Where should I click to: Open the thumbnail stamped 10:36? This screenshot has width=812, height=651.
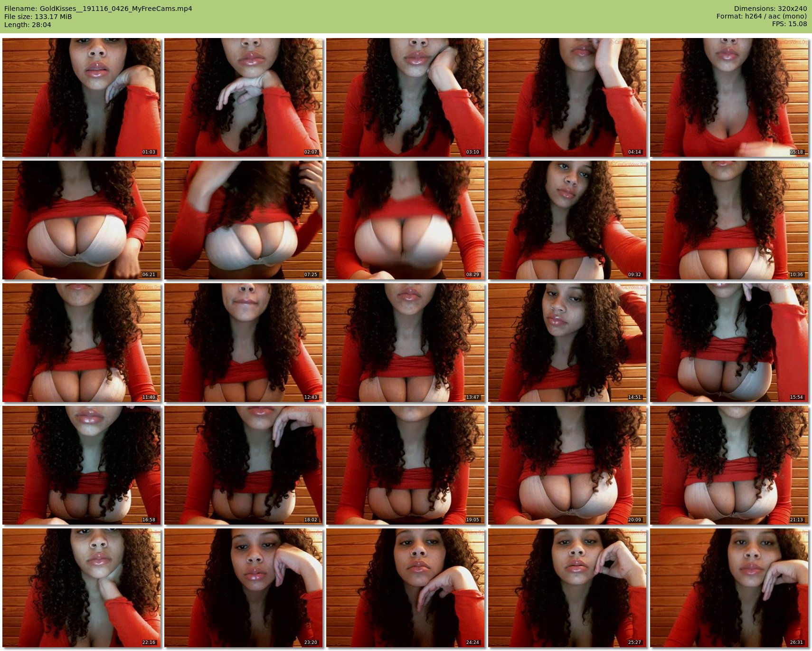[x=729, y=220]
